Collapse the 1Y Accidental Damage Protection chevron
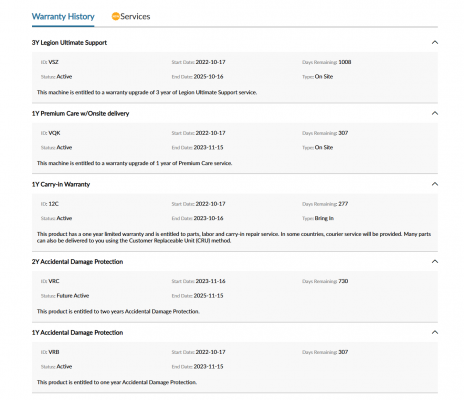The image size is (464, 400). pyautogui.click(x=435, y=332)
